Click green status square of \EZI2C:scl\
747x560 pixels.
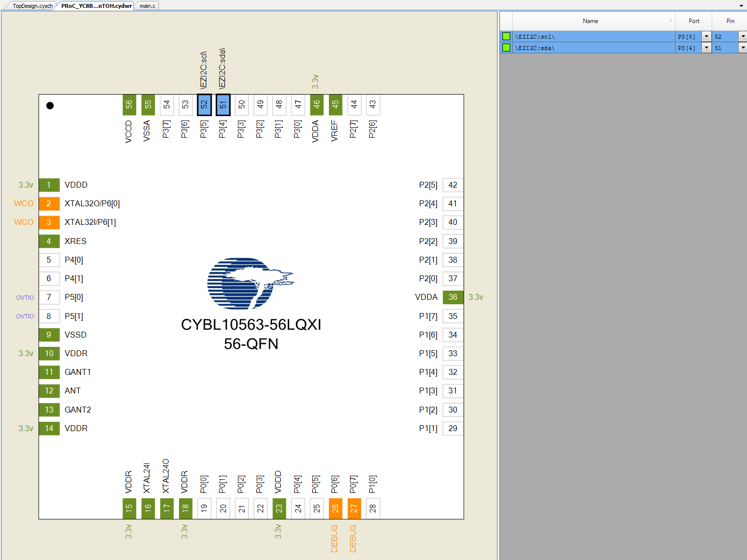(506, 36)
